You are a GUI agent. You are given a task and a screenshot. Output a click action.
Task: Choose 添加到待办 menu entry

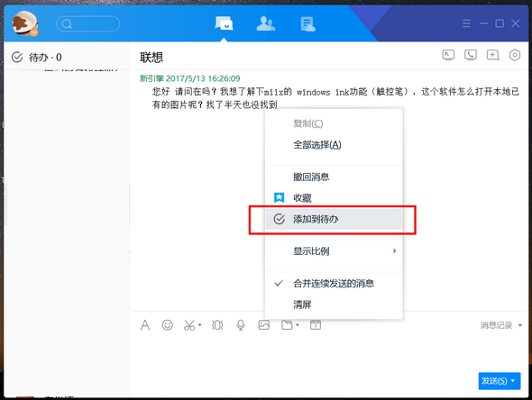tap(334, 219)
